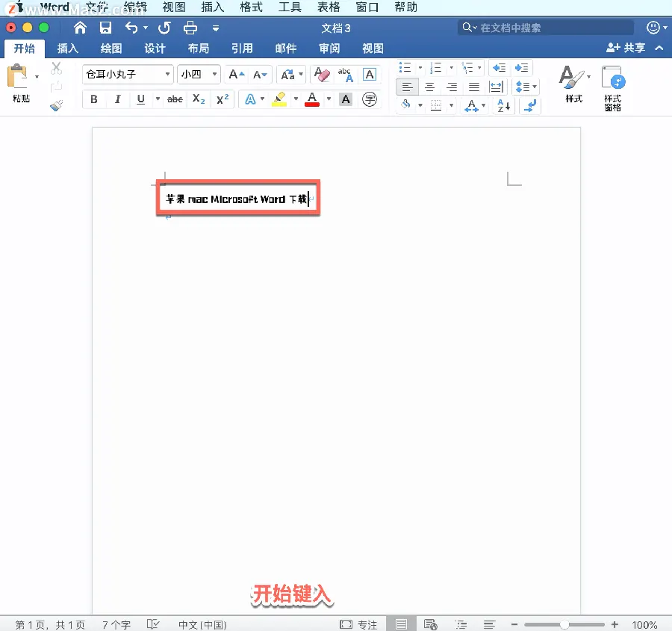672x631 pixels.
Task: Expand highlight color dropdown arrow
Action: 296,99
